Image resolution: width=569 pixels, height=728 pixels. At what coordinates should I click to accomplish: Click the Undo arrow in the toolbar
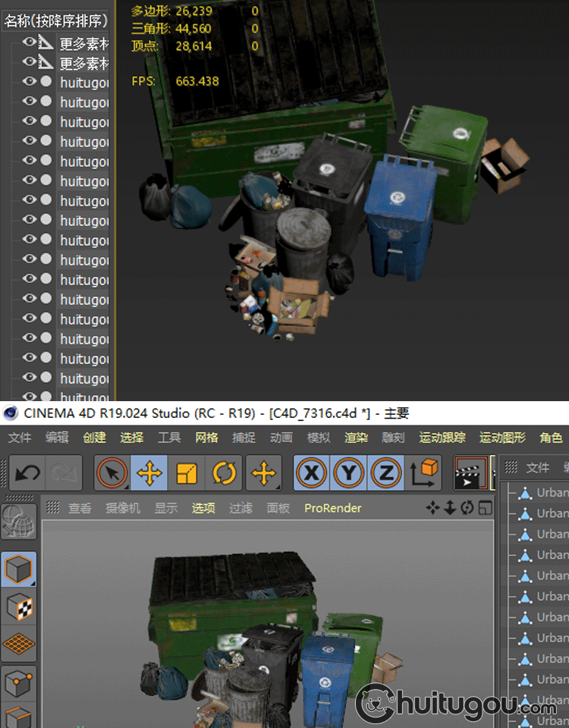[x=28, y=474]
